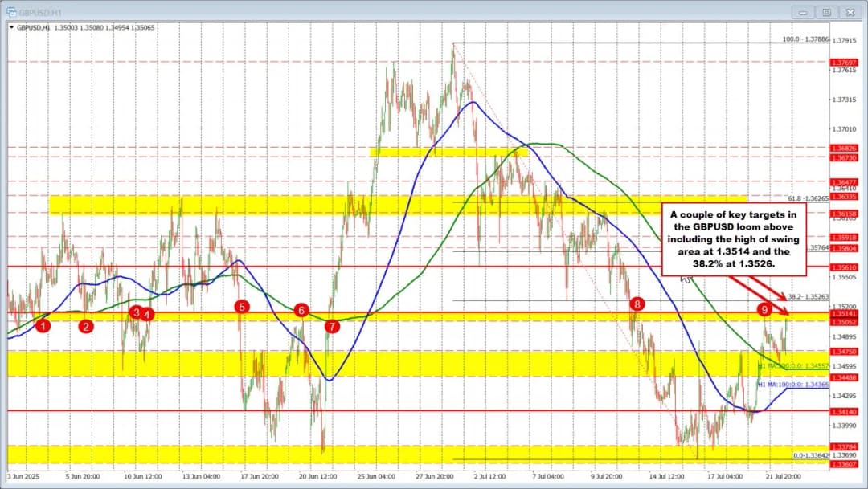
Task: Select red circle marker number 1
Action: click(x=43, y=325)
